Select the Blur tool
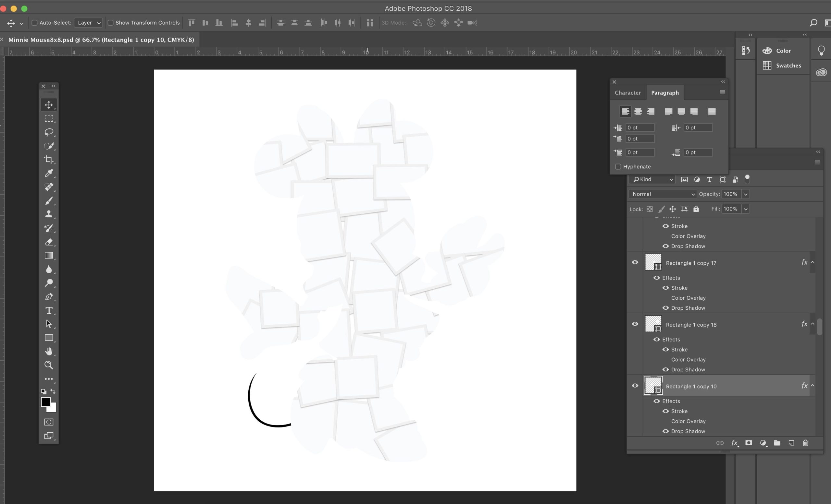This screenshot has height=504, width=831. pos(49,269)
